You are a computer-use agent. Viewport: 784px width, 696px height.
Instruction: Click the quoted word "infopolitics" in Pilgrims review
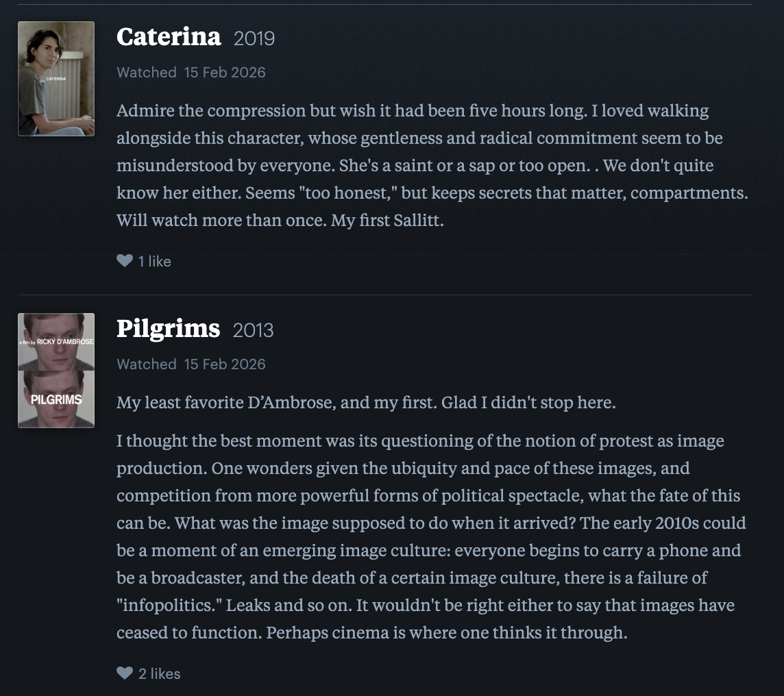click(x=168, y=606)
